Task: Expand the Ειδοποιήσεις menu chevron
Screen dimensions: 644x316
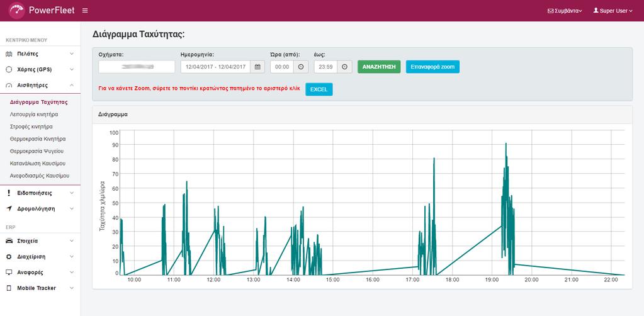Action: point(72,193)
